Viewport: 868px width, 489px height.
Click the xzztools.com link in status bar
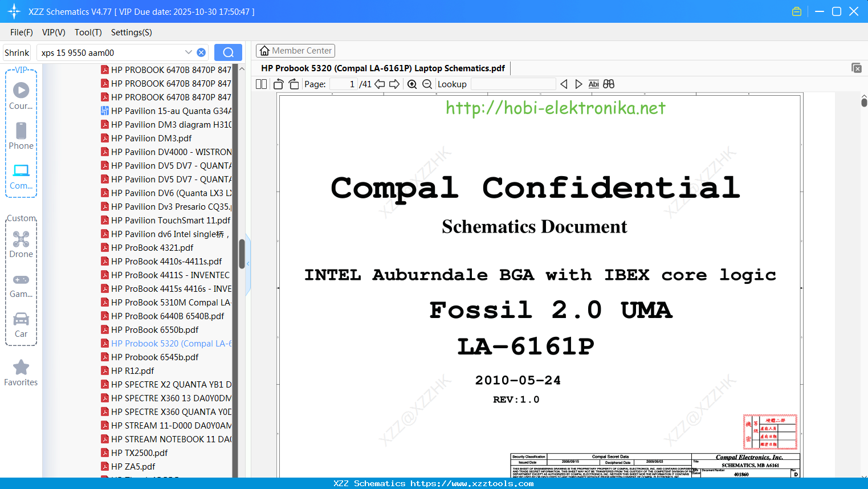(x=472, y=483)
